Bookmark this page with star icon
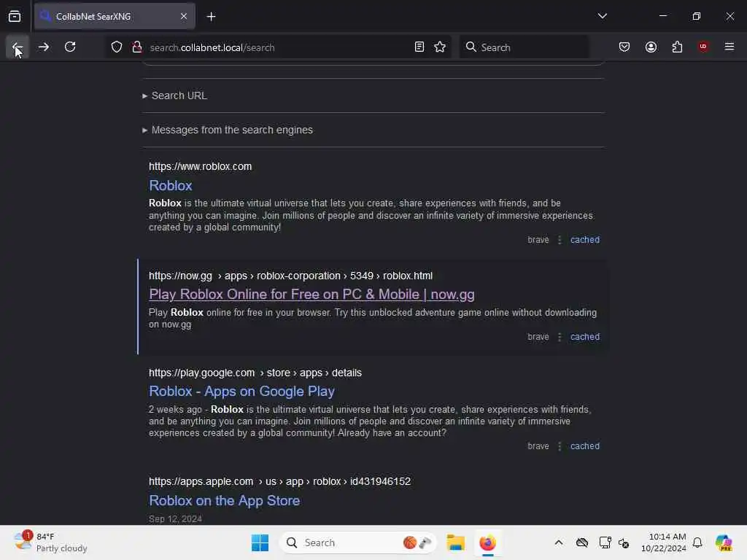Viewport: 747px width, 560px height. tap(440, 47)
